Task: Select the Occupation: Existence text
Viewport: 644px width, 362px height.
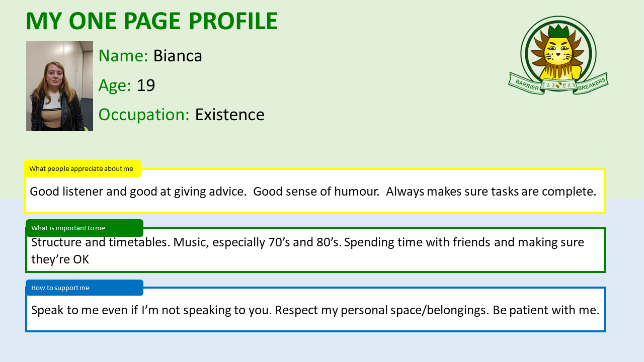Action: click(x=181, y=115)
